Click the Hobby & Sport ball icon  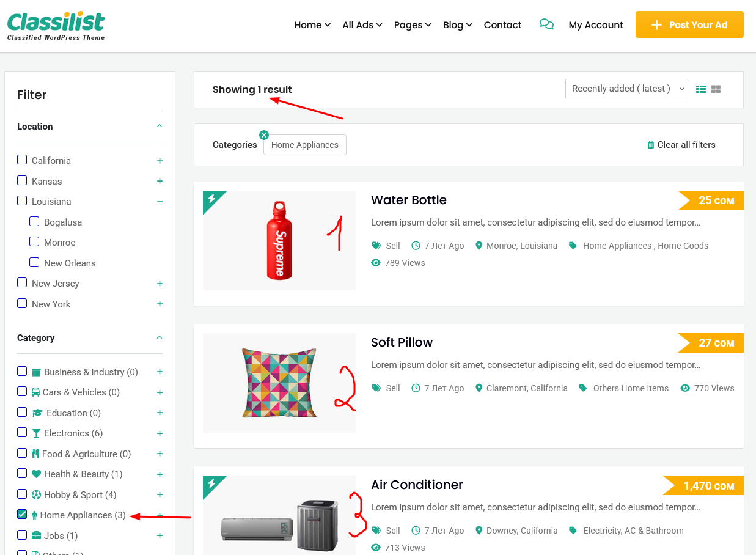[36, 495]
